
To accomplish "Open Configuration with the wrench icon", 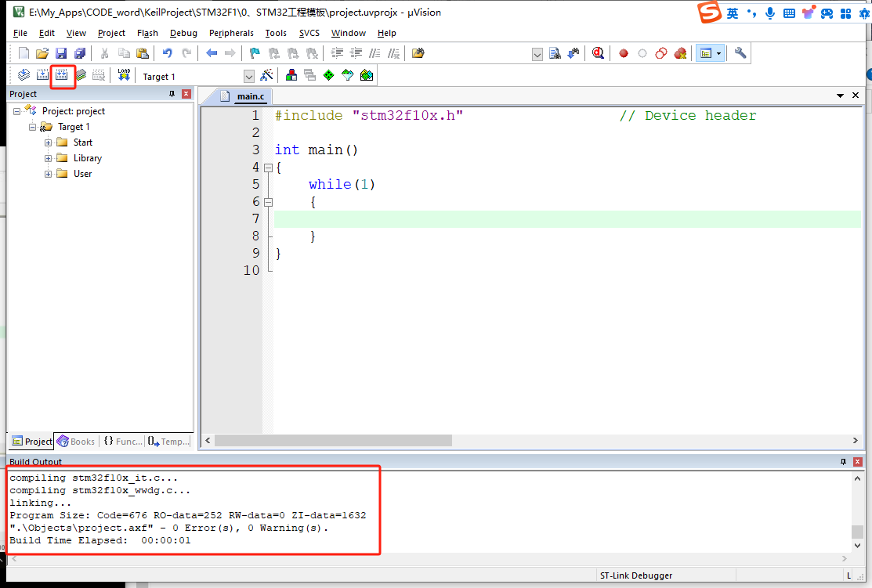I will tap(740, 53).
